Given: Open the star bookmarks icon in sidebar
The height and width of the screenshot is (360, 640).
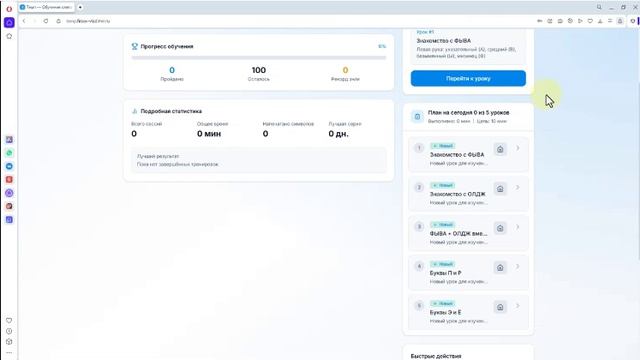Looking at the screenshot, I should click(x=9, y=36).
